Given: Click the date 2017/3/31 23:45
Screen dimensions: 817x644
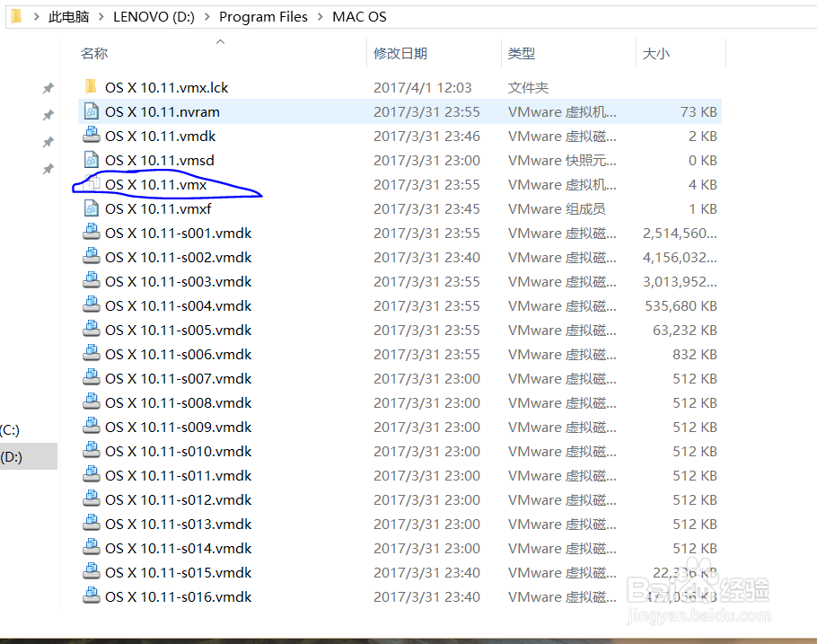Looking at the screenshot, I should (426, 209).
